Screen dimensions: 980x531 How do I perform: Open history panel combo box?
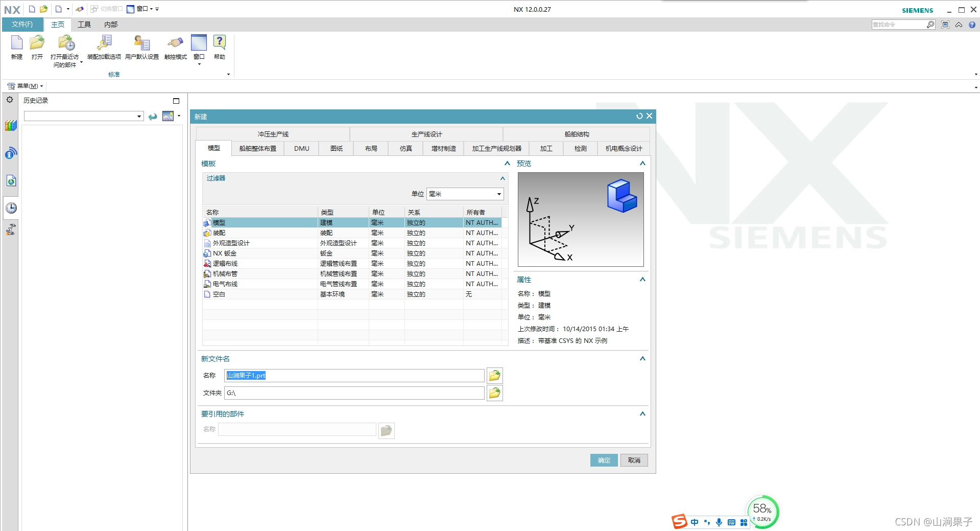(x=84, y=117)
